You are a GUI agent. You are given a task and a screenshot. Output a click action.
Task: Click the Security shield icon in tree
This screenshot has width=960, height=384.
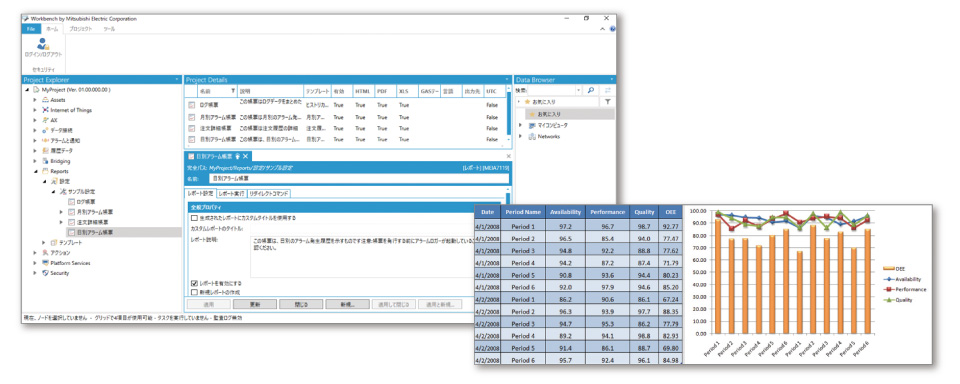45,273
